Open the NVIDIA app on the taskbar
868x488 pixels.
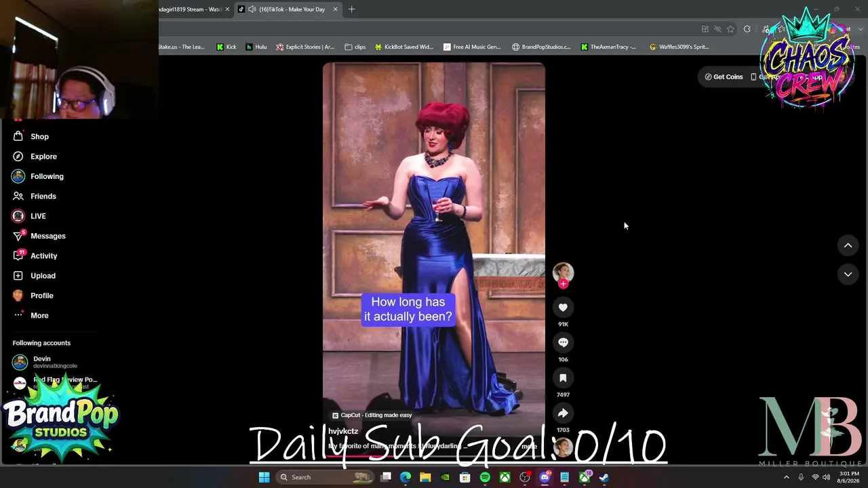pos(445,477)
